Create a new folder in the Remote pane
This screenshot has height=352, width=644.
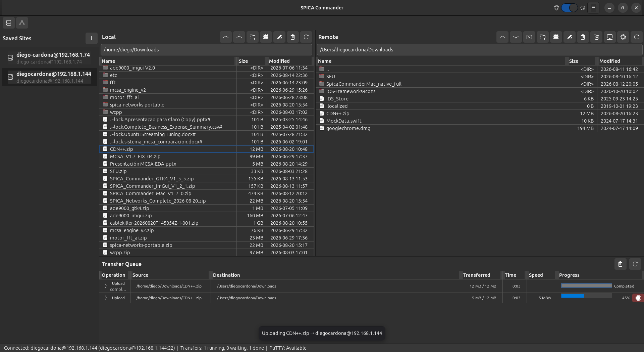[x=543, y=37]
